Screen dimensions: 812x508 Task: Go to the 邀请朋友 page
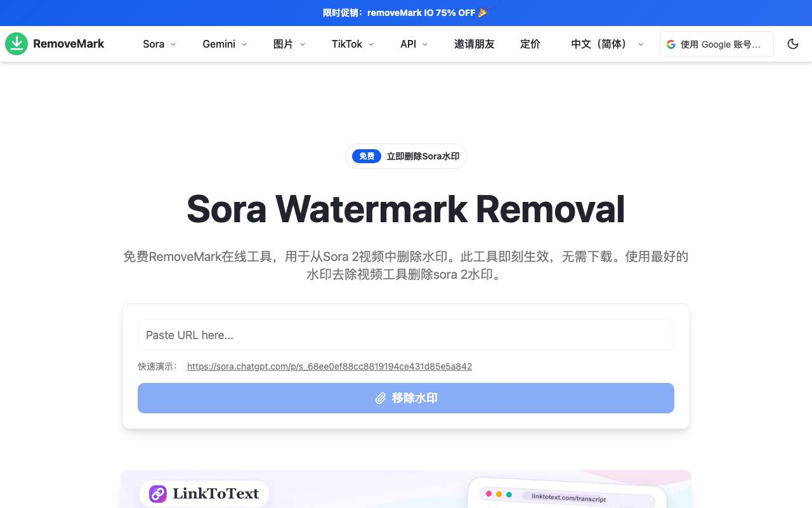474,44
